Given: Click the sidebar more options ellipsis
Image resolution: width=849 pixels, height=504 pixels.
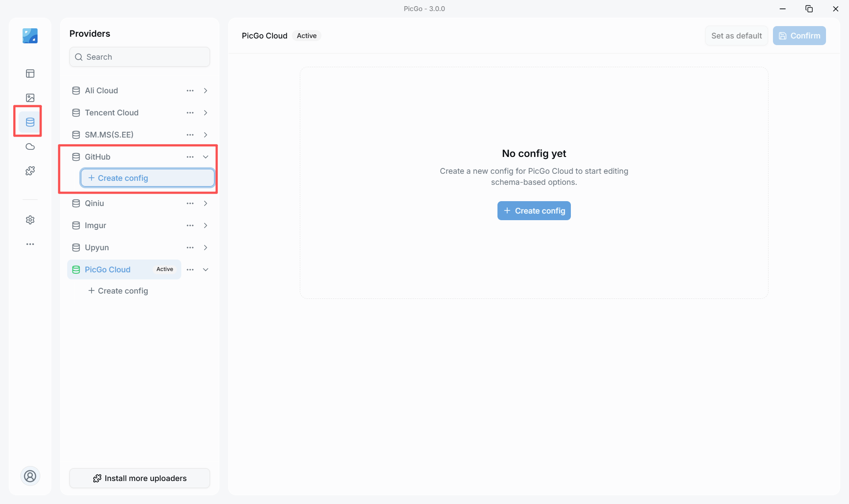Looking at the screenshot, I should point(30,244).
